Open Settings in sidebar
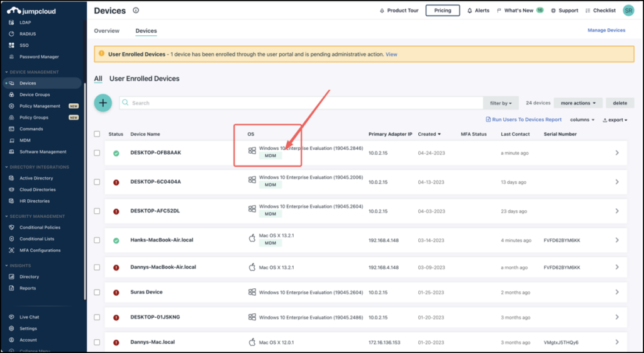The image size is (644, 353). pyautogui.click(x=28, y=328)
